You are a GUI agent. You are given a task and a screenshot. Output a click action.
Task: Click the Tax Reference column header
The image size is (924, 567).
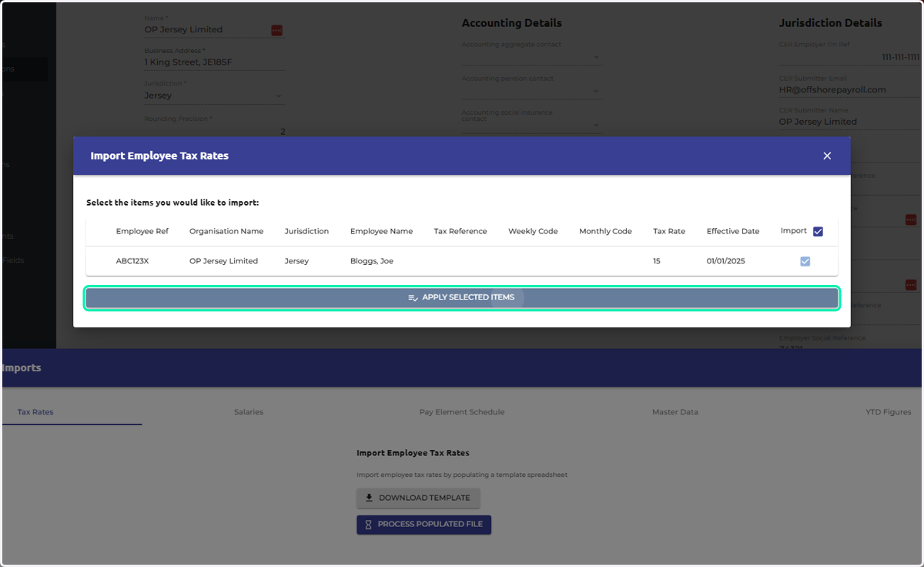460,231
